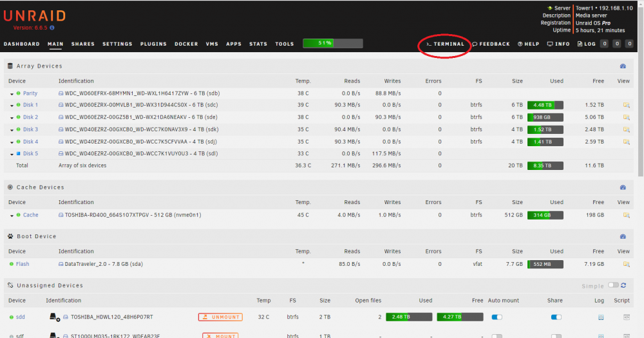The width and height of the screenshot is (644, 338).
Task: Switch to the Docker tab
Action: tap(187, 44)
